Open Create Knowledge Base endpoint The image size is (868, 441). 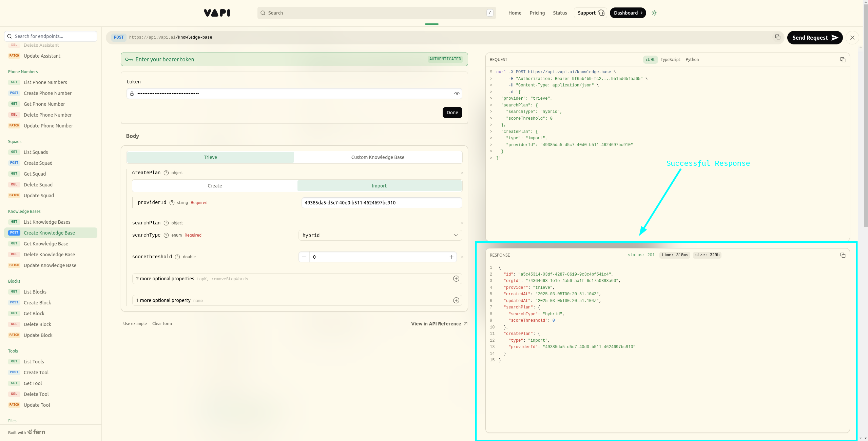click(x=51, y=233)
